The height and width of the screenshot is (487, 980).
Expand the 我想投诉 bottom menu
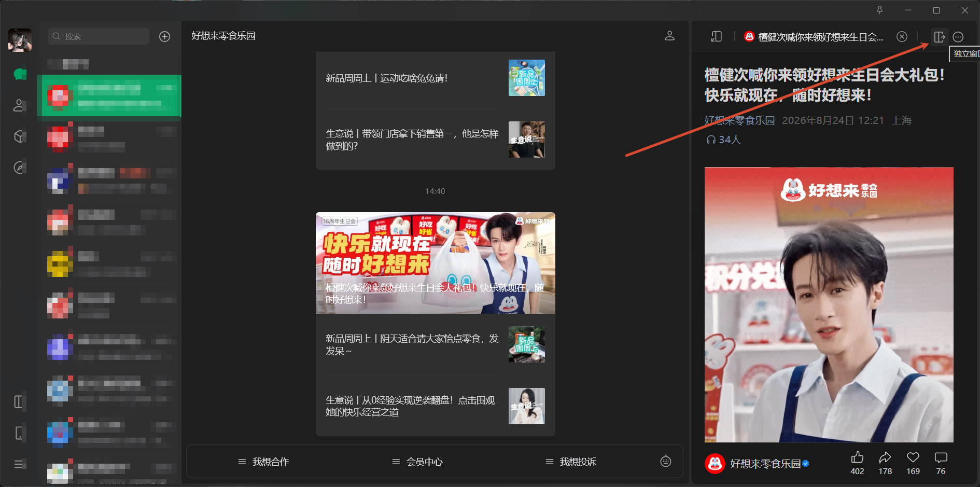tap(571, 462)
